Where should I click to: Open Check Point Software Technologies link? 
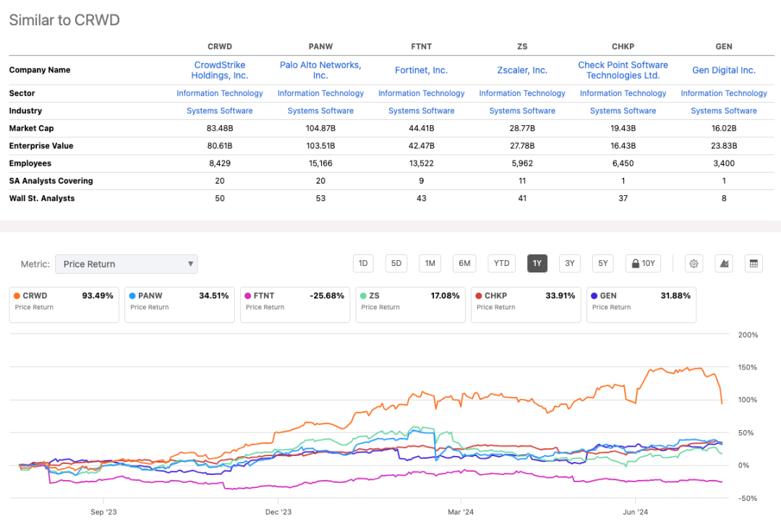(x=623, y=70)
